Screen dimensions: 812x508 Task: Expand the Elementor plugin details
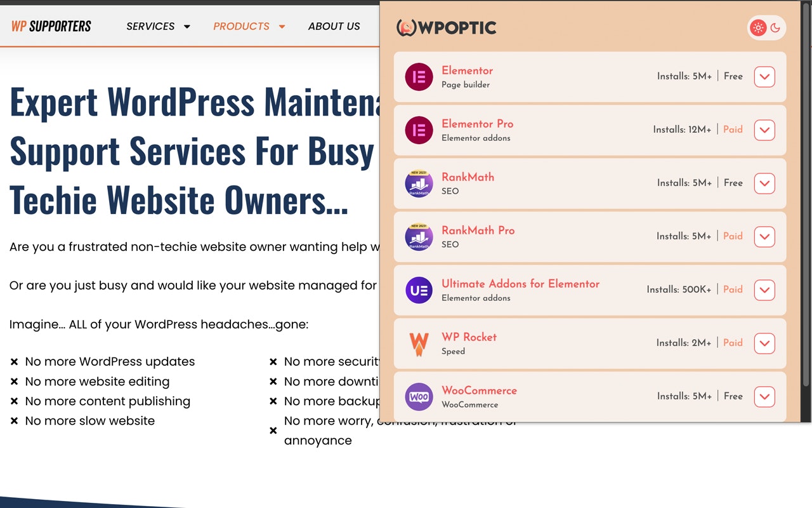[764, 77]
